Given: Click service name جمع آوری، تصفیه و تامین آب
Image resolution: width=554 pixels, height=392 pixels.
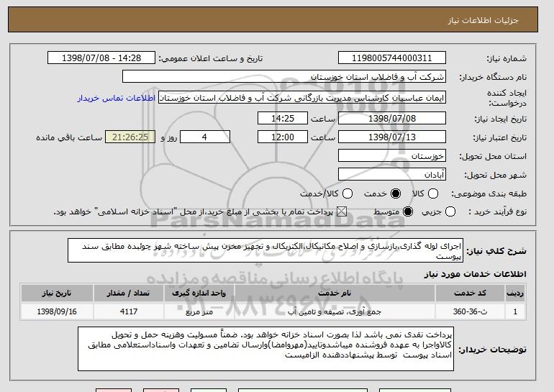Looking at the screenshot, I should (x=335, y=311).
